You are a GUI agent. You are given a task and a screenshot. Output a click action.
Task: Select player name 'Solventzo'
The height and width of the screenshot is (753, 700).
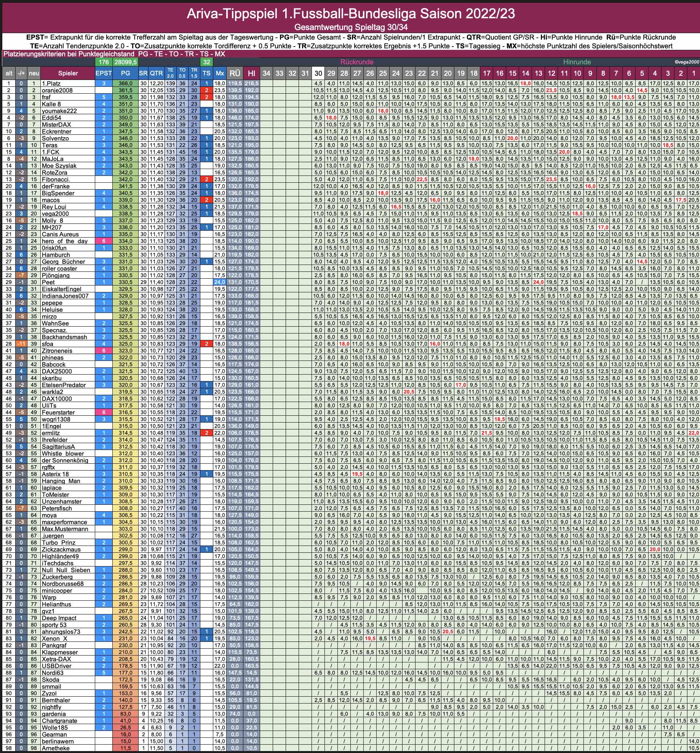pos(56,138)
